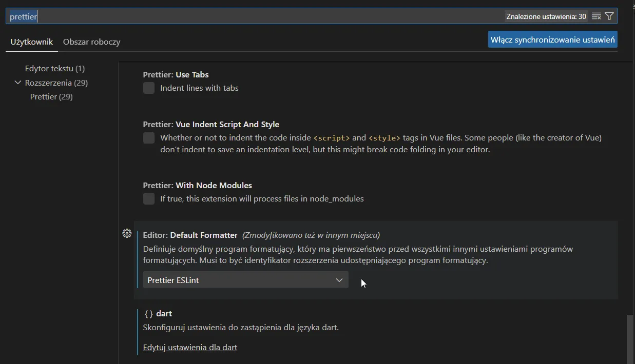Select Prettier (29) in settings tree
The image size is (635, 364).
[x=51, y=97]
